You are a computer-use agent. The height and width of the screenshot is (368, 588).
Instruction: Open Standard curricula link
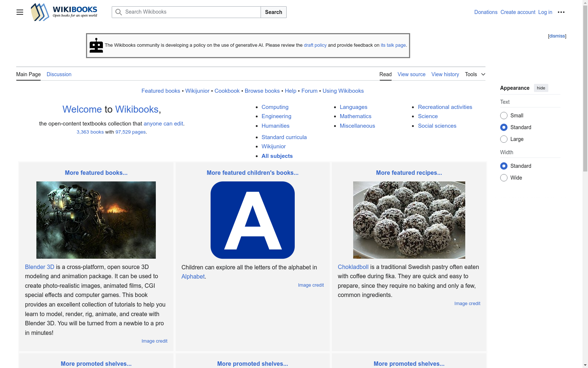click(284, 137)
